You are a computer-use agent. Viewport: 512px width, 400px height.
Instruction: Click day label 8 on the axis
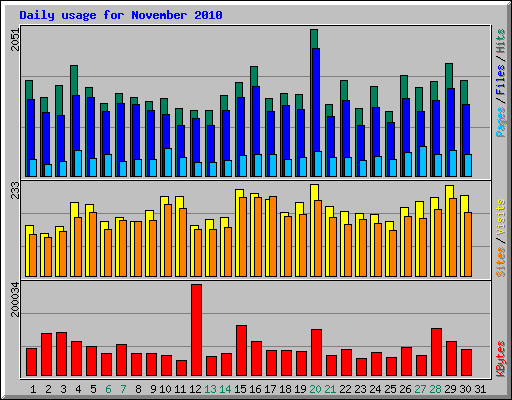138,389
